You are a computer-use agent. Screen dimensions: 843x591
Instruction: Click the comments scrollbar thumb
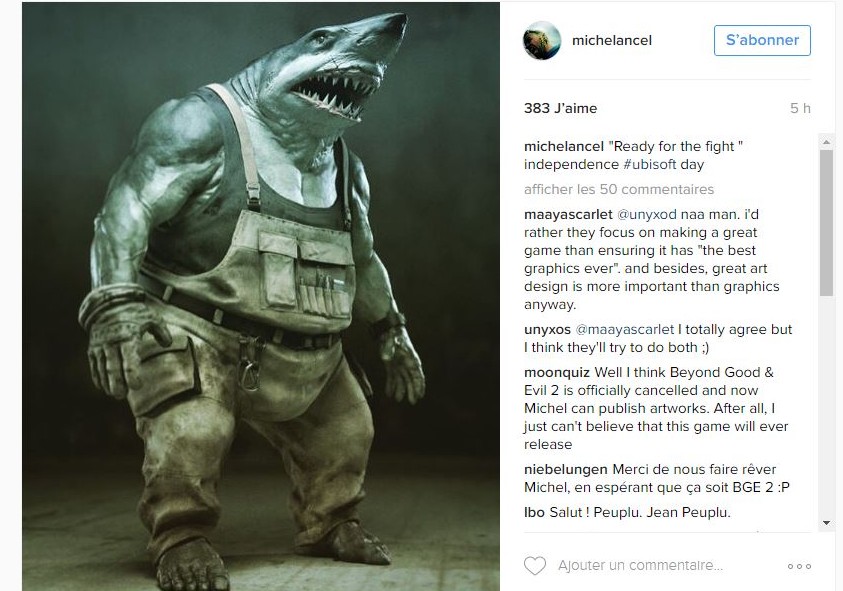pos(826,223)
